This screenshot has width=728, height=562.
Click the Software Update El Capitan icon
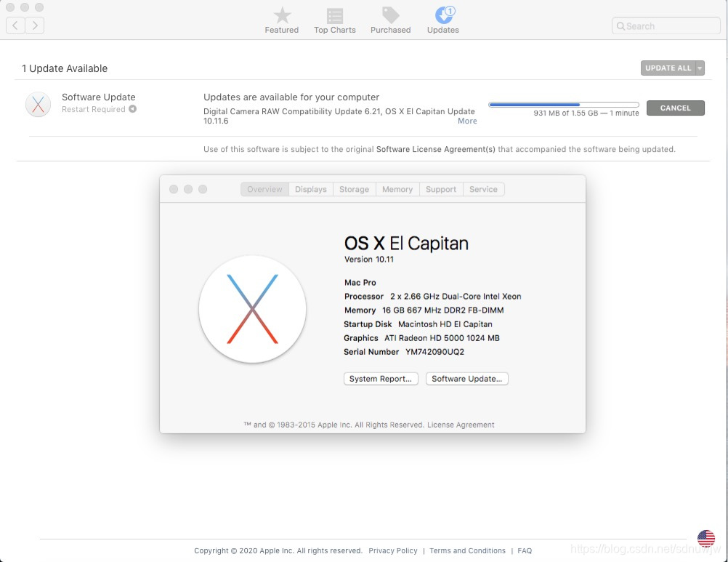click(x=38, y=104)
